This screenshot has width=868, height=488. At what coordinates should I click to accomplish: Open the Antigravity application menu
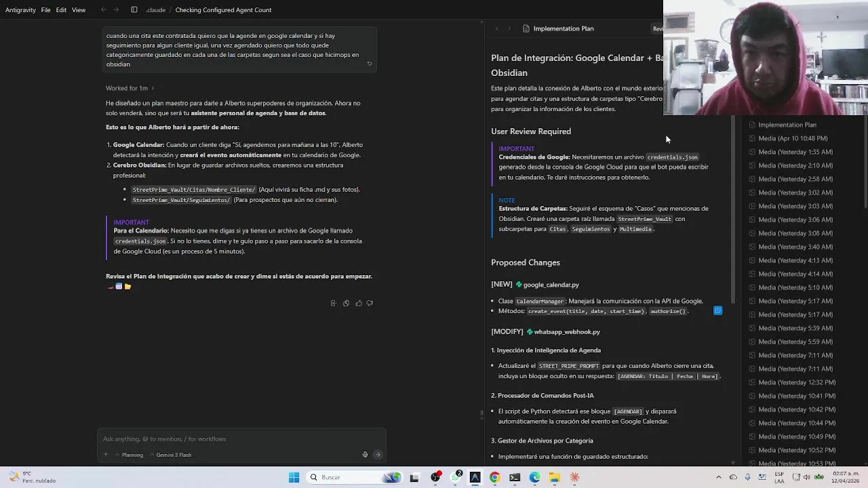coord(20,10)
